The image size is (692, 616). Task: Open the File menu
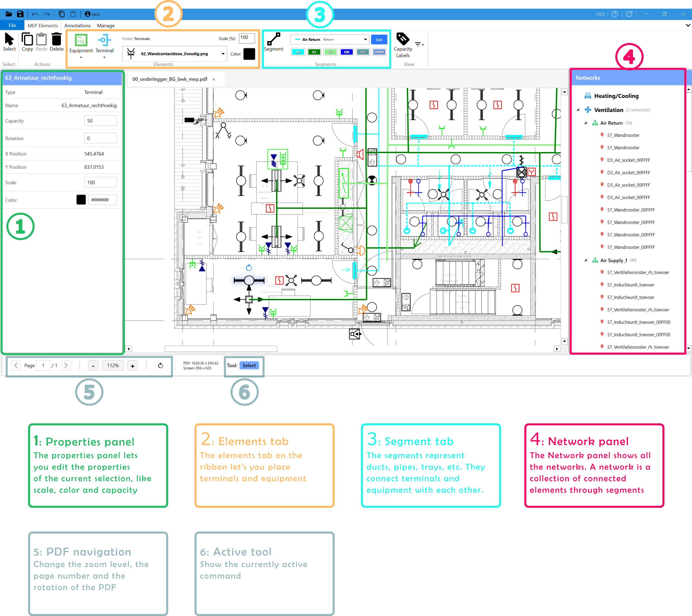pos(12,25)
